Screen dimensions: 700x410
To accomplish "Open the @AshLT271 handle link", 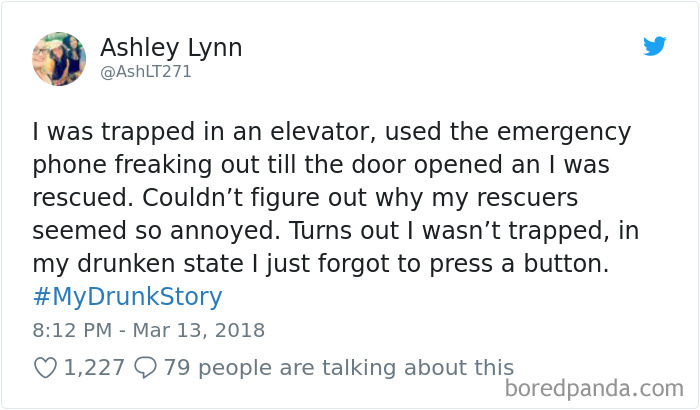I will pos(146,72).
